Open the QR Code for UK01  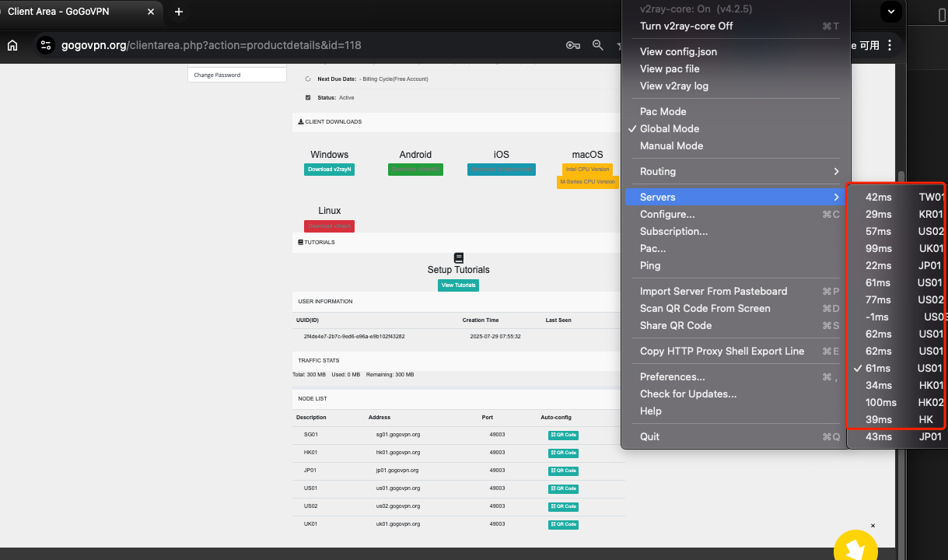563,524
